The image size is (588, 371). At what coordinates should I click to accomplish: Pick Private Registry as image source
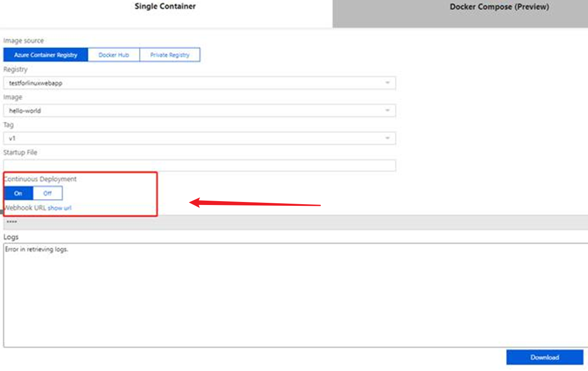pyautogui.click(x=170, y=55)
